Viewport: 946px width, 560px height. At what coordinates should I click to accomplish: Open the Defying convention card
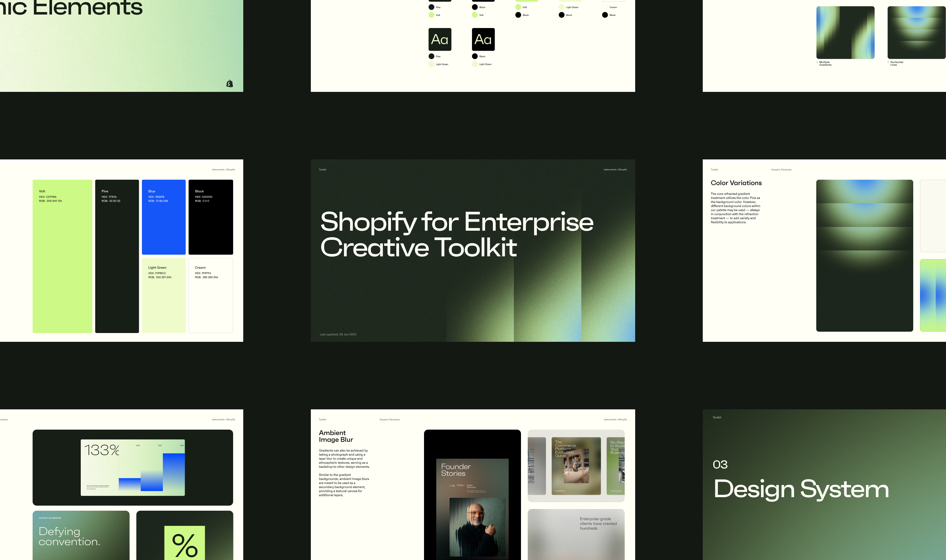[81, 535]
